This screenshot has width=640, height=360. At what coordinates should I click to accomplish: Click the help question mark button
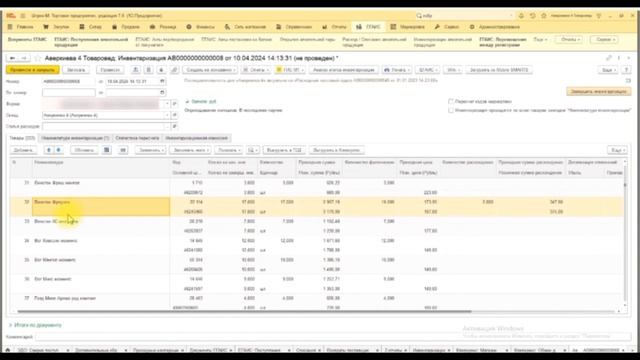click(627, 70)
